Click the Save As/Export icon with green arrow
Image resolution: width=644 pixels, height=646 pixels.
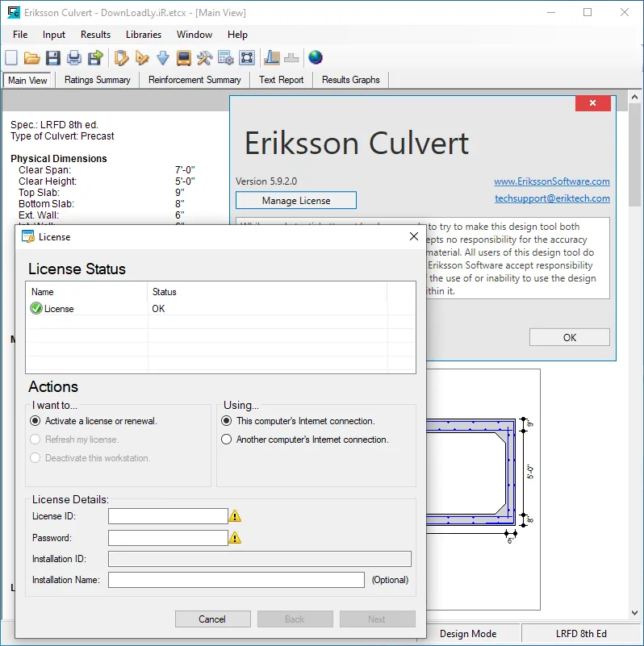pos(95,58)
